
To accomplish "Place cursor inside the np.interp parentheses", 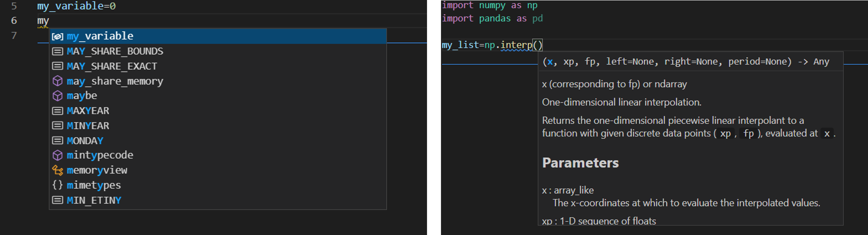I will point(538,45).
